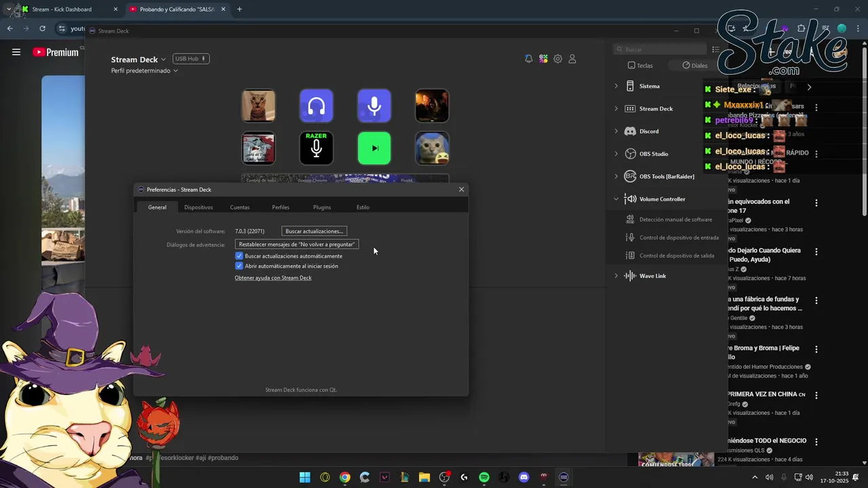Open the notifications bell in Stream Deck
The height and width of the screenshot is (488, 868).
[x=528, y=59]
